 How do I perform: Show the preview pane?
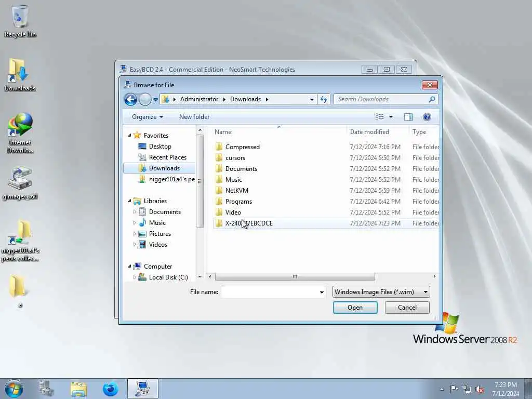tap(408, 117)
